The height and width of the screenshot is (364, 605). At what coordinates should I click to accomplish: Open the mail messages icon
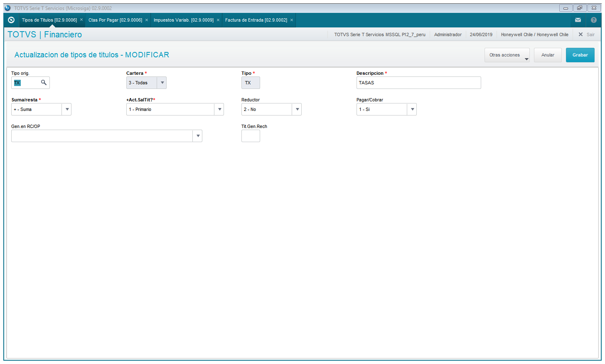(578, 20)
